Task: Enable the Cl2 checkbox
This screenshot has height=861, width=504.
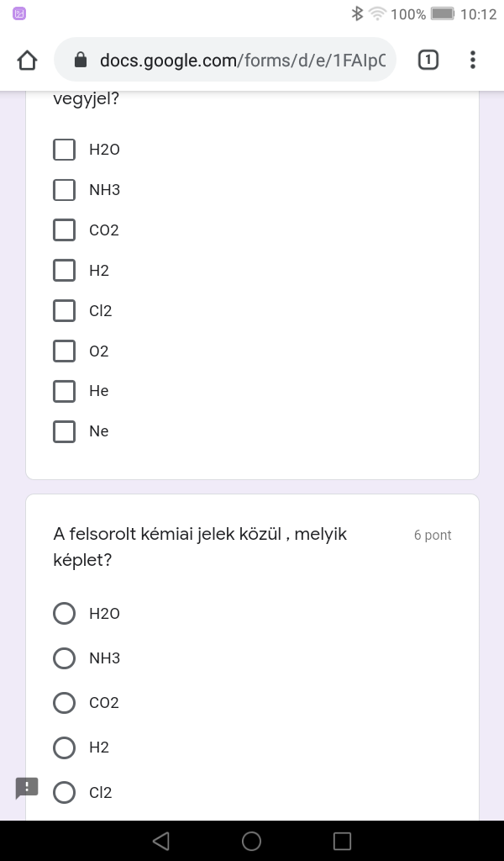Action: 65,311
